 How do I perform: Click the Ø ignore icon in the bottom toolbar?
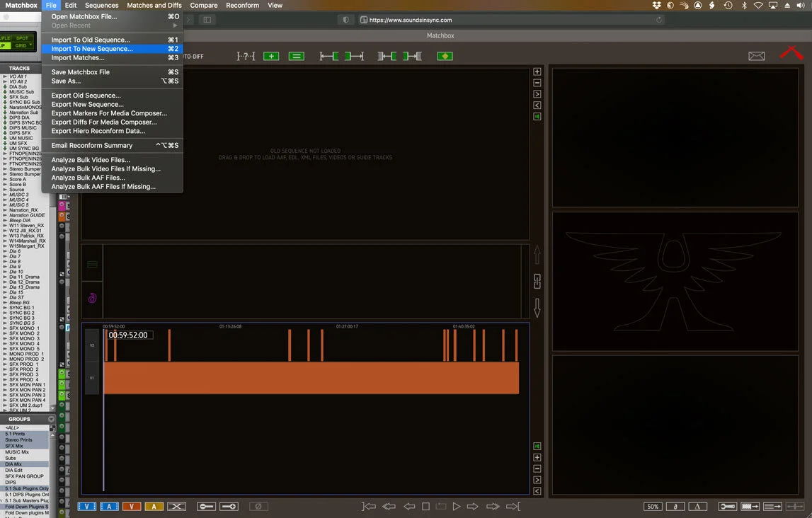(x=258, y=506)
